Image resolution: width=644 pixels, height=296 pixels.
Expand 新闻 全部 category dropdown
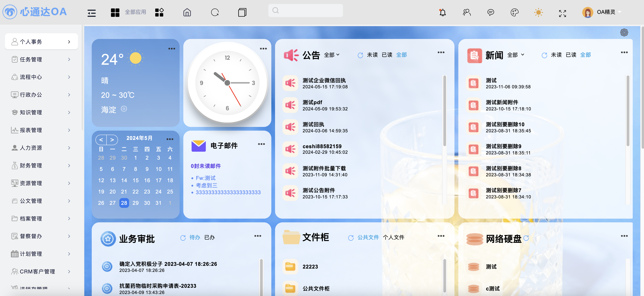(516, 55)
